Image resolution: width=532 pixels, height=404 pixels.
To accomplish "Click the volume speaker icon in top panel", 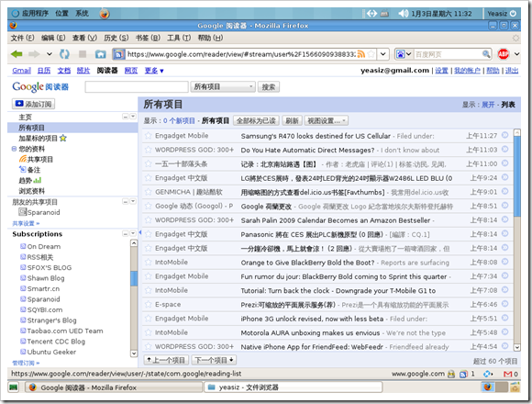I will [x=403, y=14].
